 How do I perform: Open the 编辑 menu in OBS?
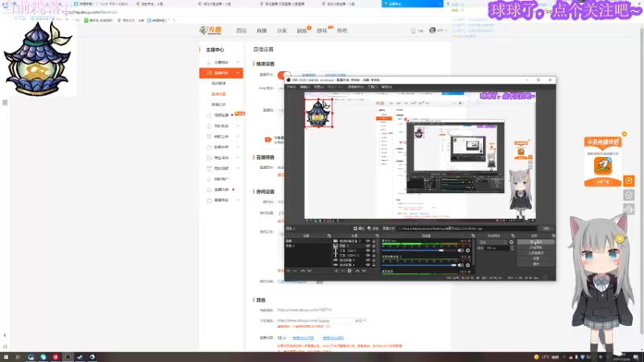pos(305,87)
